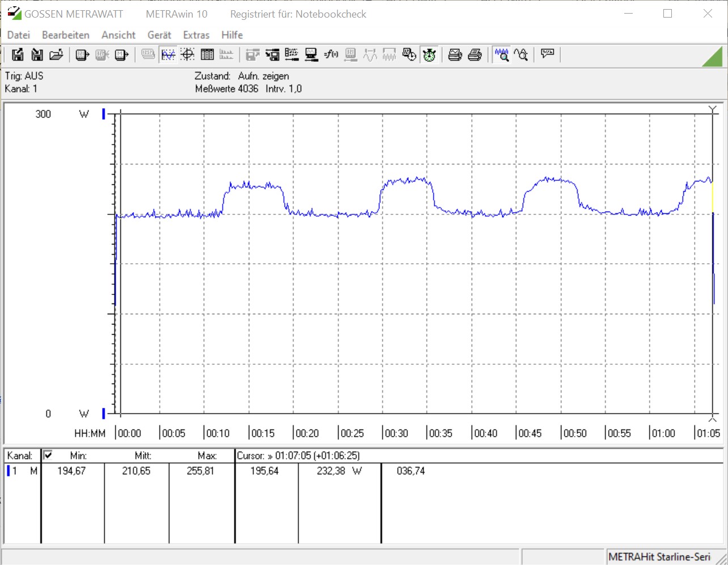Click the Meßwerte 4036 text
This screenshot has height=565, width=728.
[227, 89]
